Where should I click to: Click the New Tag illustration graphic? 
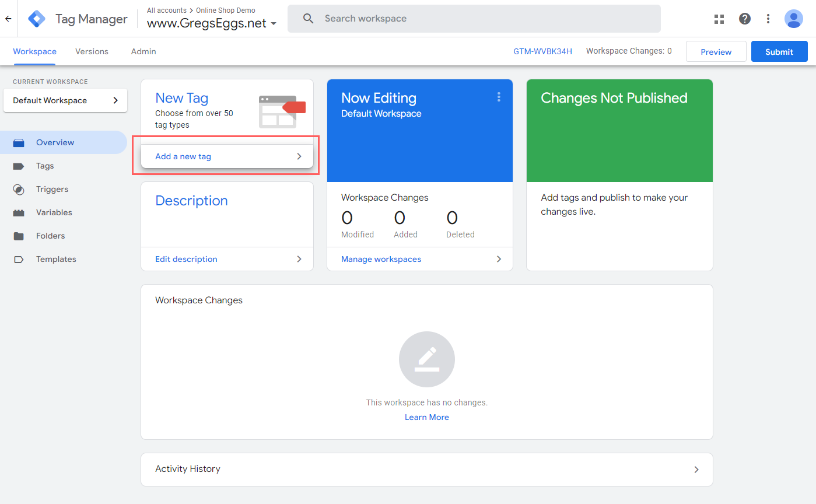coord(282,111)
